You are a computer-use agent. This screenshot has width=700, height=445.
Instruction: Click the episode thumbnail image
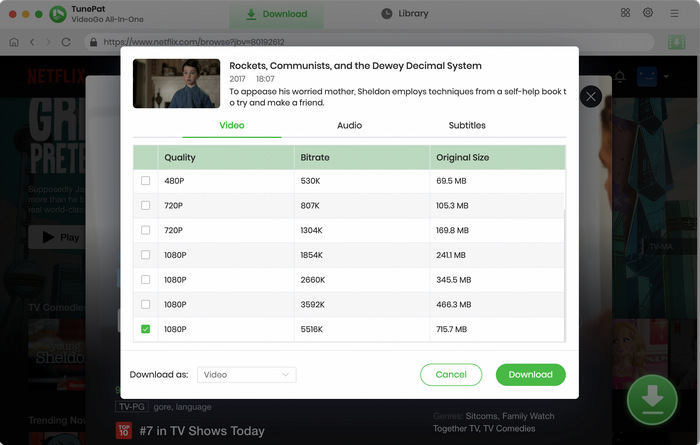click(x=176, y=83)
